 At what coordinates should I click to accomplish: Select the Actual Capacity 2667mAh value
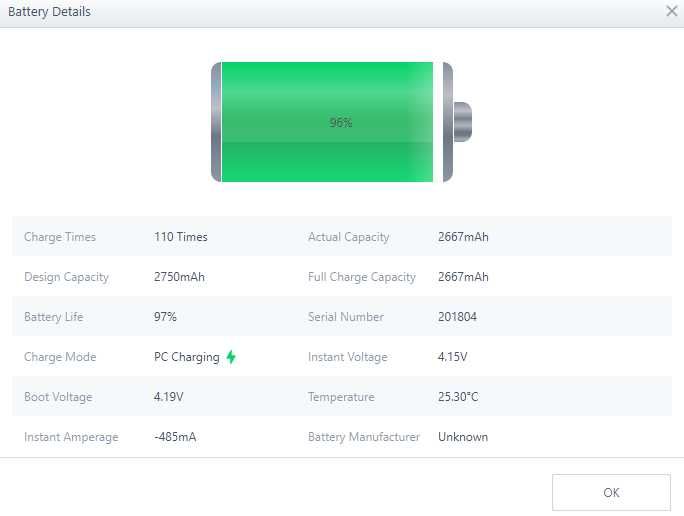point(463,237)
